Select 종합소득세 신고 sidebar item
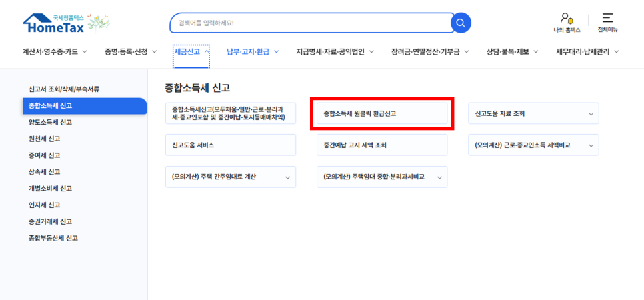The image size is (644, 300). point(85,105)
